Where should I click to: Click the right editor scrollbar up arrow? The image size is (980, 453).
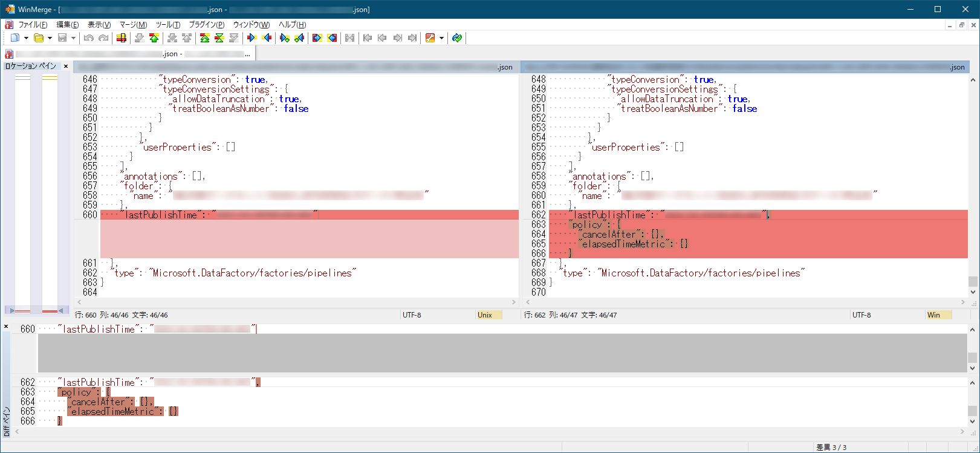pos(973,80)
